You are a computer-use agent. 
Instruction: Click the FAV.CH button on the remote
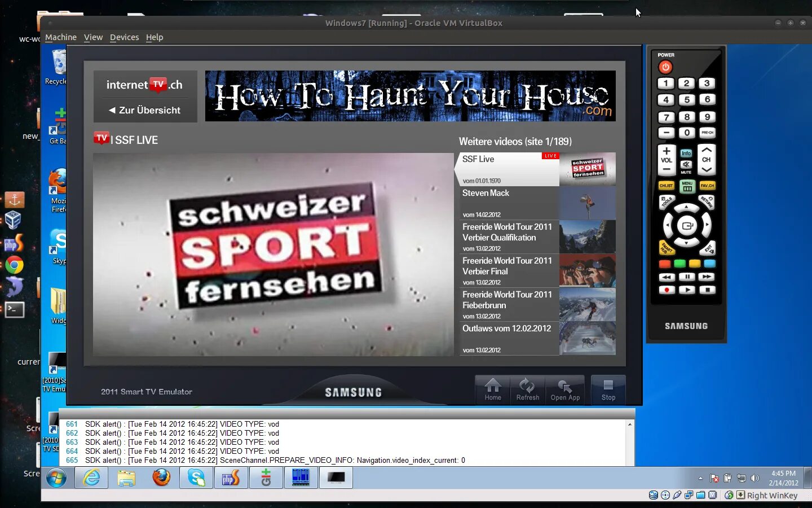(x=707, y=185)
